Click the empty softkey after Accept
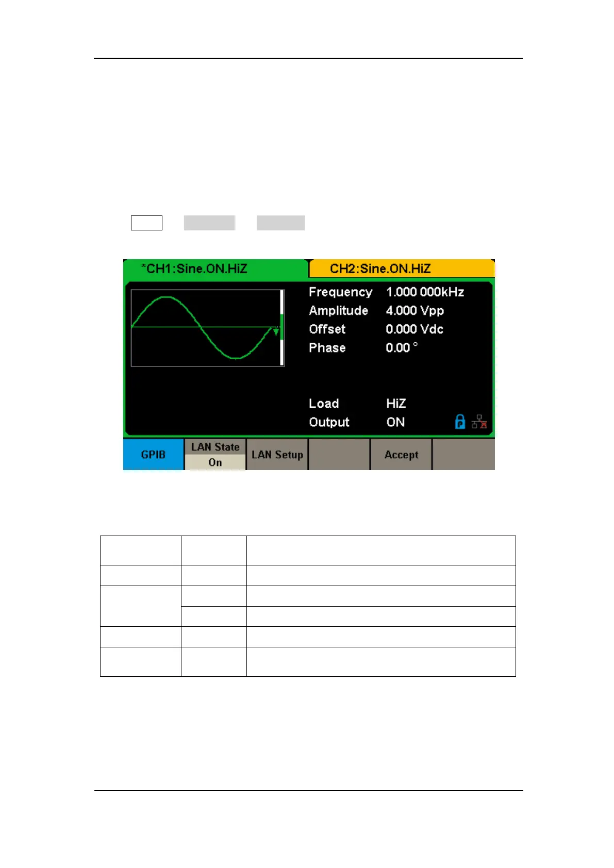This screenshot has height=868, width=614. pos(463,455)
